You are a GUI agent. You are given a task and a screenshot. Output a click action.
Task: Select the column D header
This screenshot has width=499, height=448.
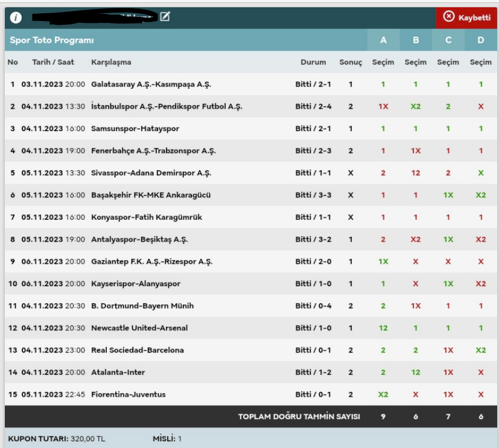(x=481, y=40)
